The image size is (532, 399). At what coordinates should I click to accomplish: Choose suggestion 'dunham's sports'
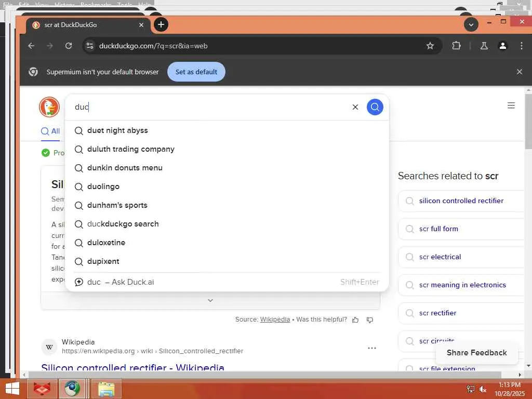(227, 205)
